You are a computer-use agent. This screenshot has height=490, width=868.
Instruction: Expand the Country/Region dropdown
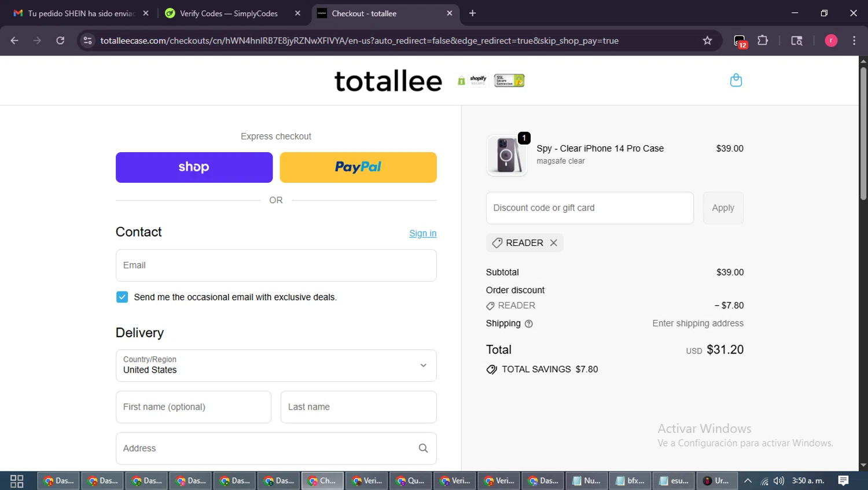coord(276,366)
